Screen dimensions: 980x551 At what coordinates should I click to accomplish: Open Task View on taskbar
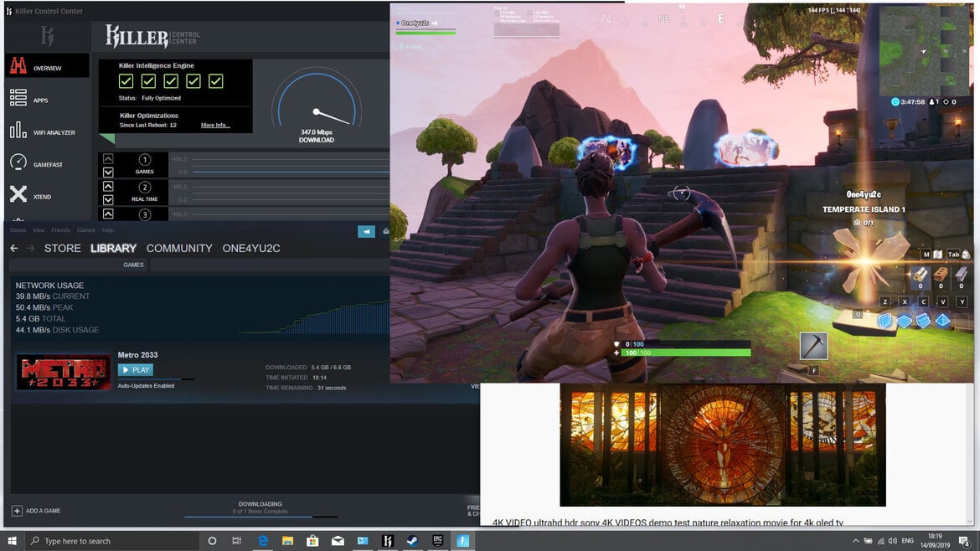237,541
